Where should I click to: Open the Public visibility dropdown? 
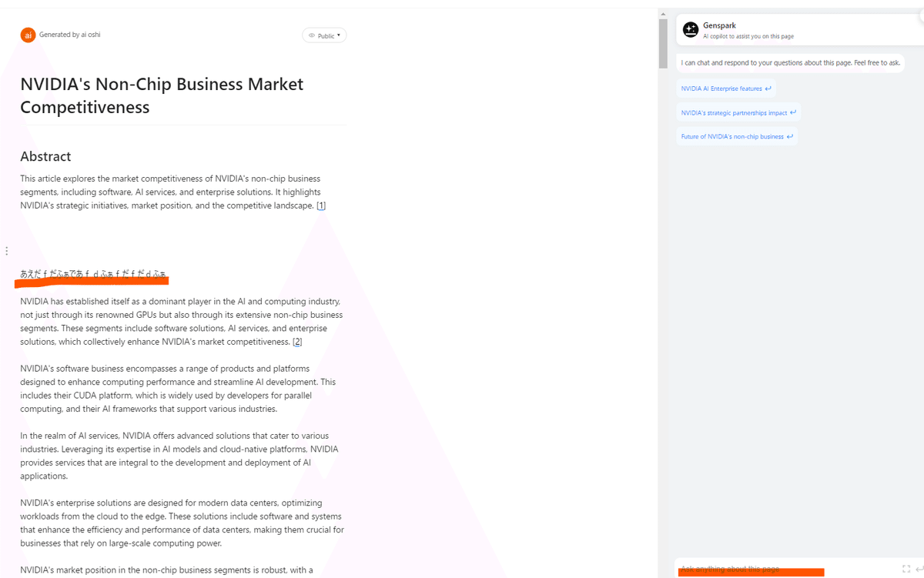coord(324,35)
